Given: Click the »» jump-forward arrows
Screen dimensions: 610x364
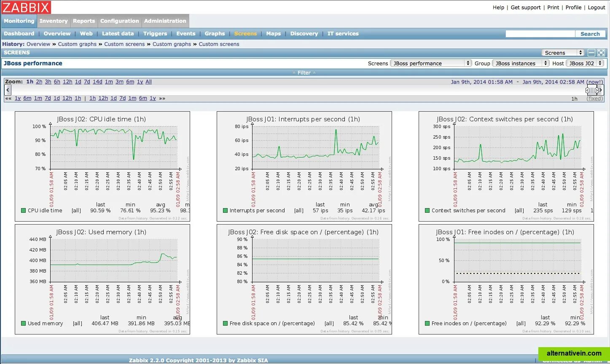Looking at the screenshot, I should pos(162,98).
